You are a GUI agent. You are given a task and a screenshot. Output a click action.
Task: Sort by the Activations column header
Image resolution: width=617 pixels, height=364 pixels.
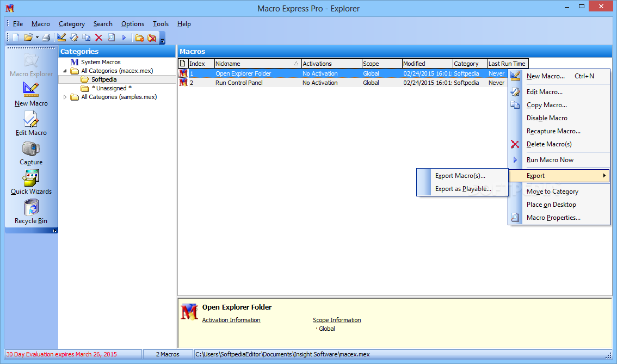331,63
